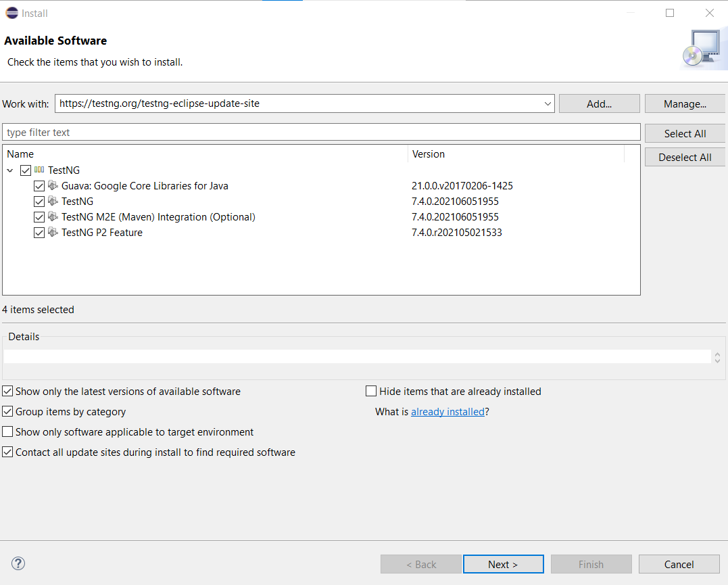The image size is (728, 585).
Task: Collapse the TestNG category tree node
Action: (10, 170)
